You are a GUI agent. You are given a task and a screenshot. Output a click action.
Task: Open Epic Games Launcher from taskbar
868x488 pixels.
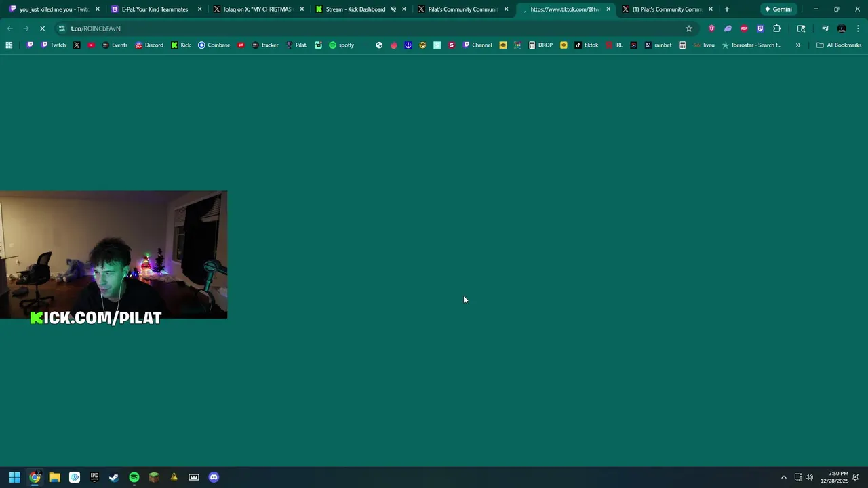[94, 477]
